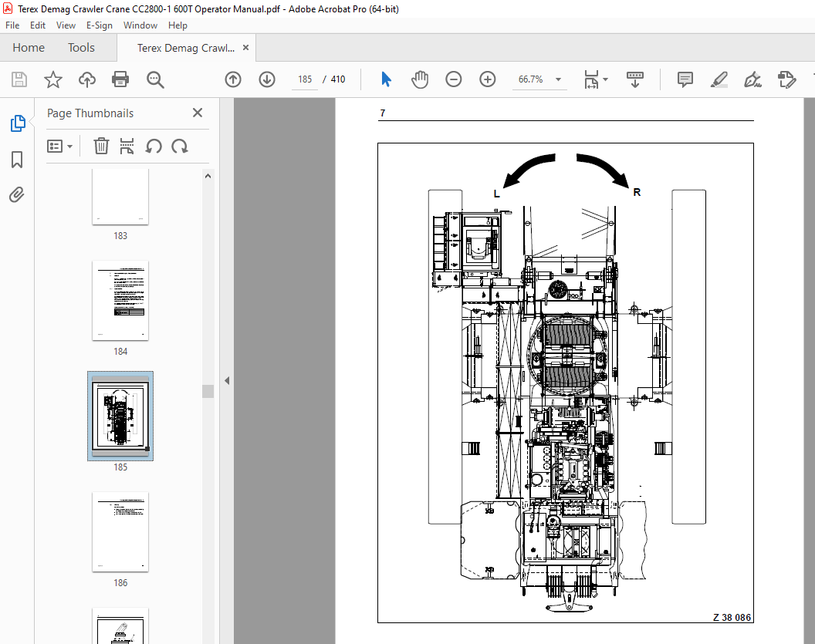The width and height of the screenshot is (815, 644).
Task: Upload file to cloud storage
Action: [86, 79]
